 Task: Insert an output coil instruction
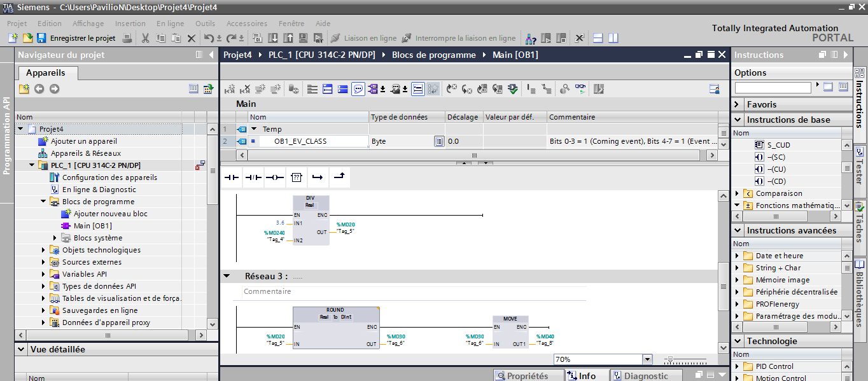[x=275, y=177]
